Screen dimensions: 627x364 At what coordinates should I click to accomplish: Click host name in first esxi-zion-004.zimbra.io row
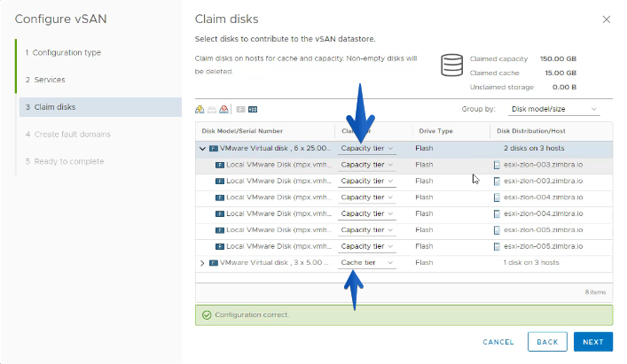pyautogui.click(x=543, y=197)
